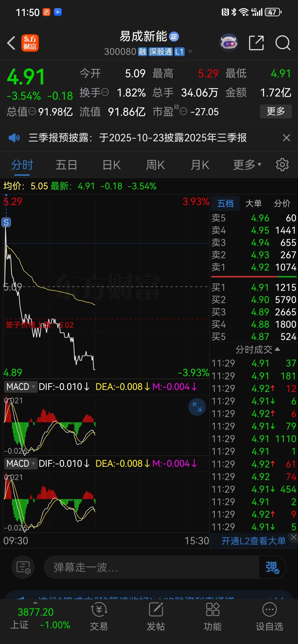Viewport: 298px width, 644px height.
Task: Dismiss the 三季报 announcement banner
Action: point(286,138)
